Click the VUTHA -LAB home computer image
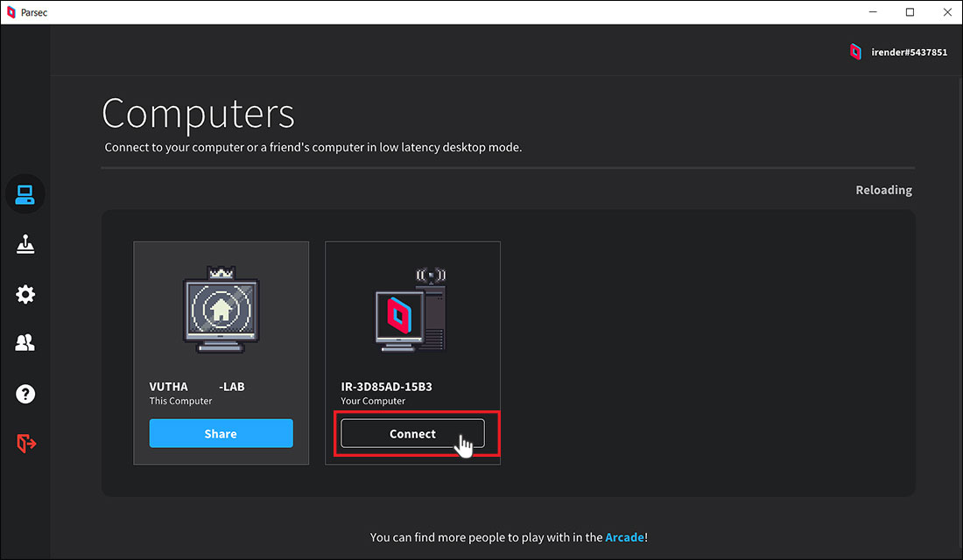Screen dimensions: 963x560 pos(221,310)
